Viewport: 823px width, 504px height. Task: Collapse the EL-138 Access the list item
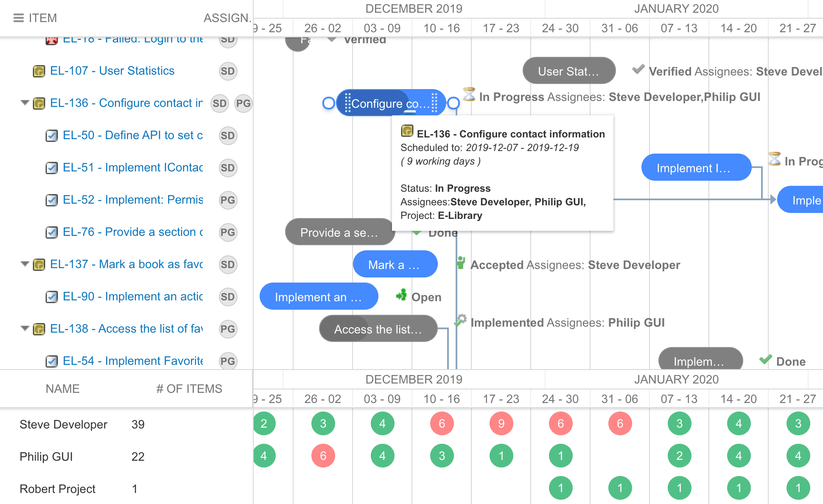pos(25,328)
